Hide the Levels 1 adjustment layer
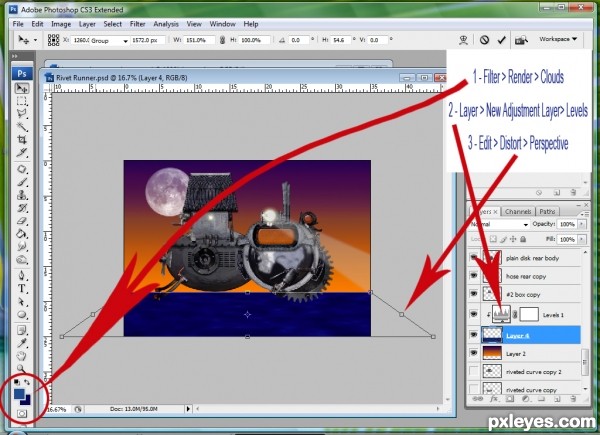 click(x=474, y=314)
